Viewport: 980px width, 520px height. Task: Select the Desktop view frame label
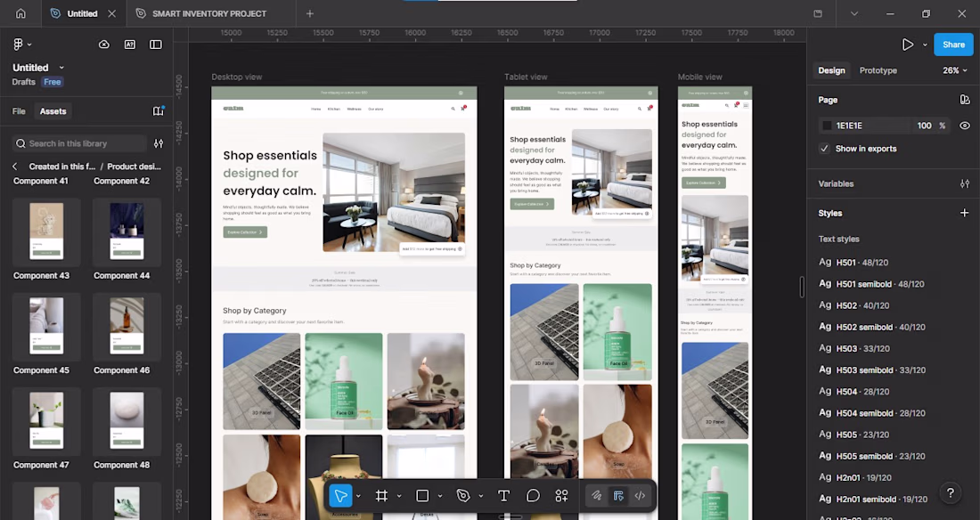236,77
